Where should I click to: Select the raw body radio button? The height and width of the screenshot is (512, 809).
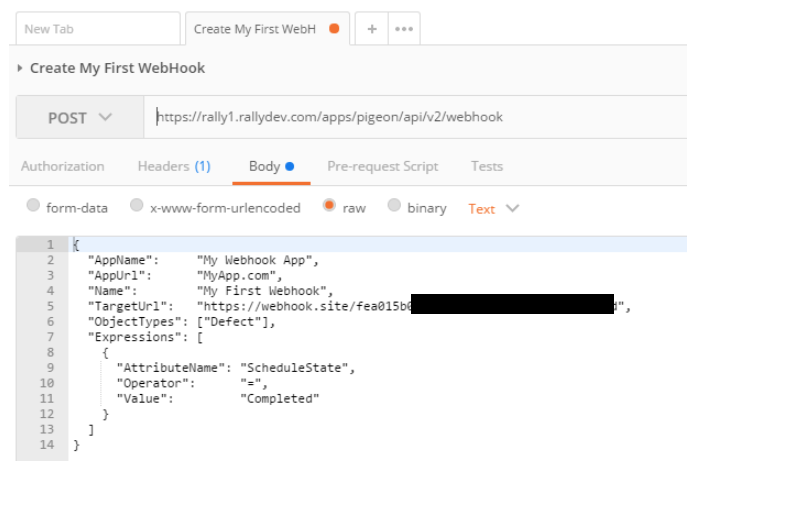click(329, 207)
